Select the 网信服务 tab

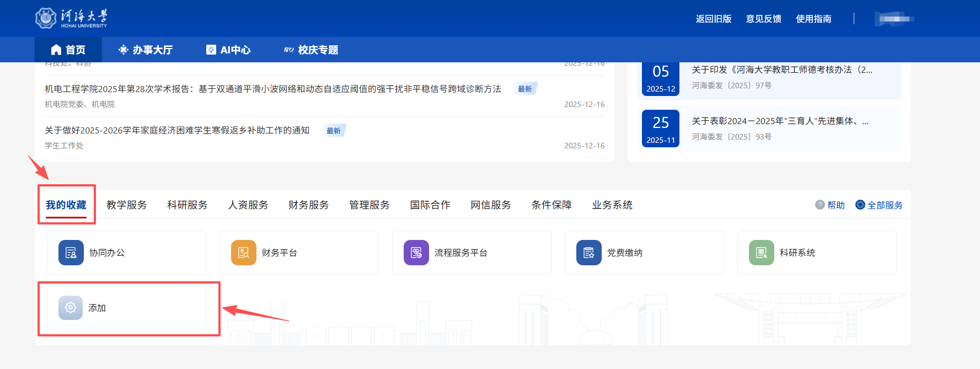491,205
